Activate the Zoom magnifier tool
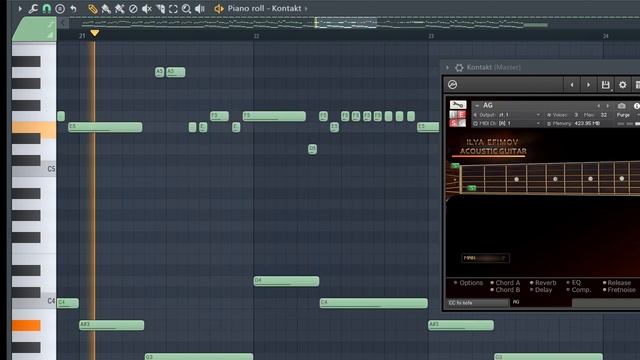The image size is (640, 360). [186, 8]
